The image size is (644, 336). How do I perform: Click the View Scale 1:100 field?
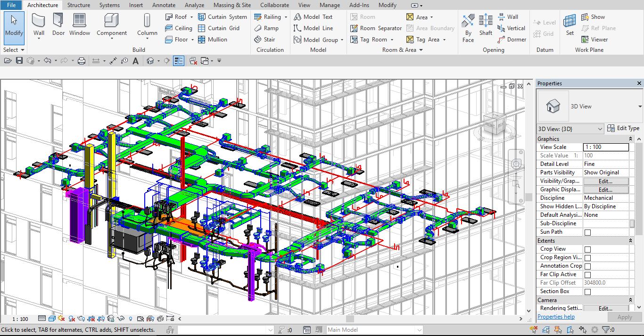[x=606, y=147]
